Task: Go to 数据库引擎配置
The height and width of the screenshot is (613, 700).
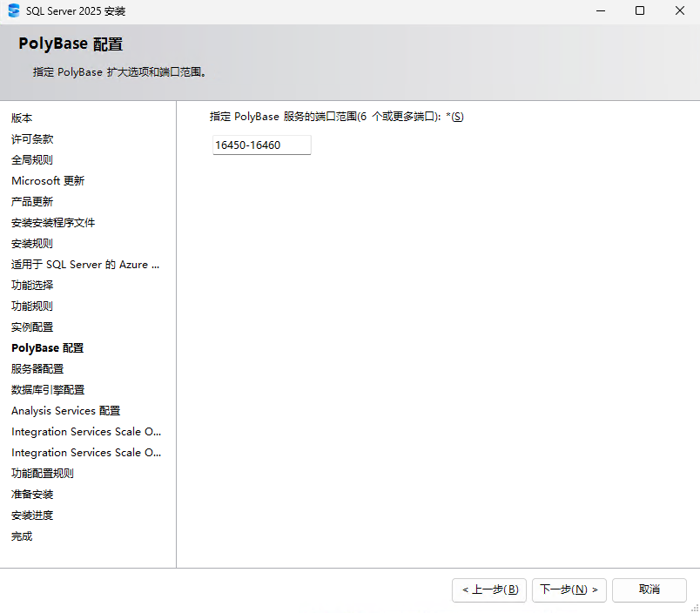Action: click(48, 389)
